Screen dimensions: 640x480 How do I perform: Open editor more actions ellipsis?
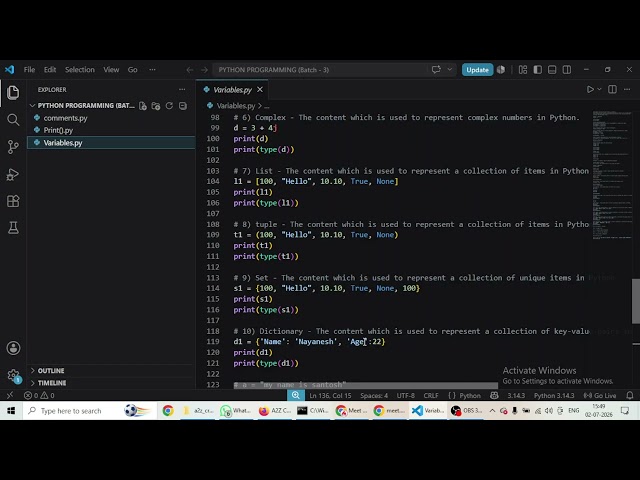(x=627, y=89)
